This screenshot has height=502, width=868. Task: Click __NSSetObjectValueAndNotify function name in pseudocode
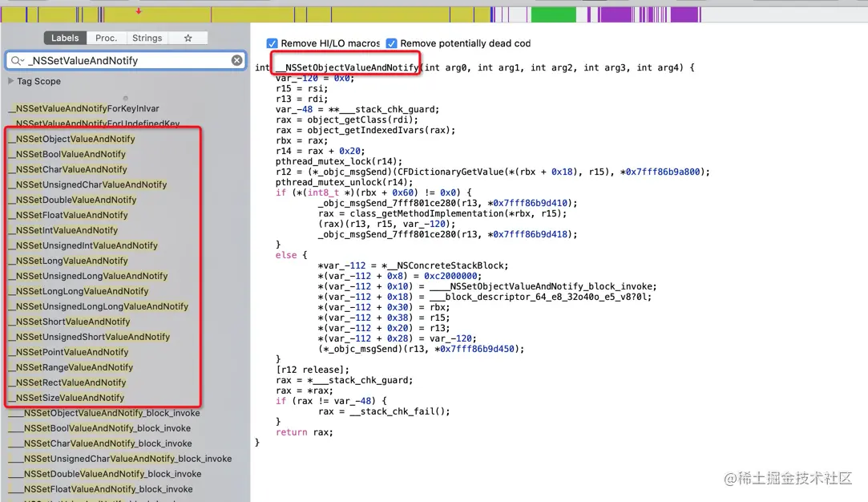[x=347, y=67]
